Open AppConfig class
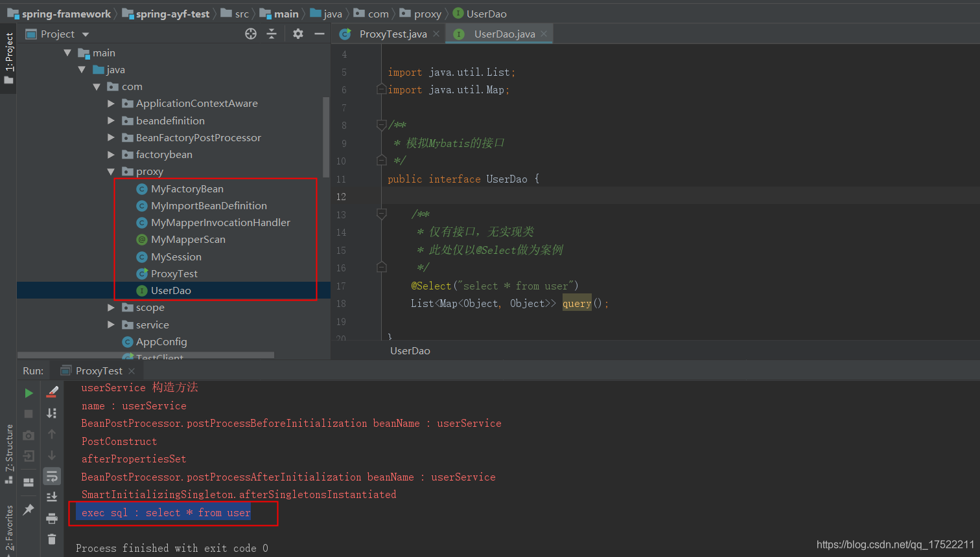 (161, 341)
